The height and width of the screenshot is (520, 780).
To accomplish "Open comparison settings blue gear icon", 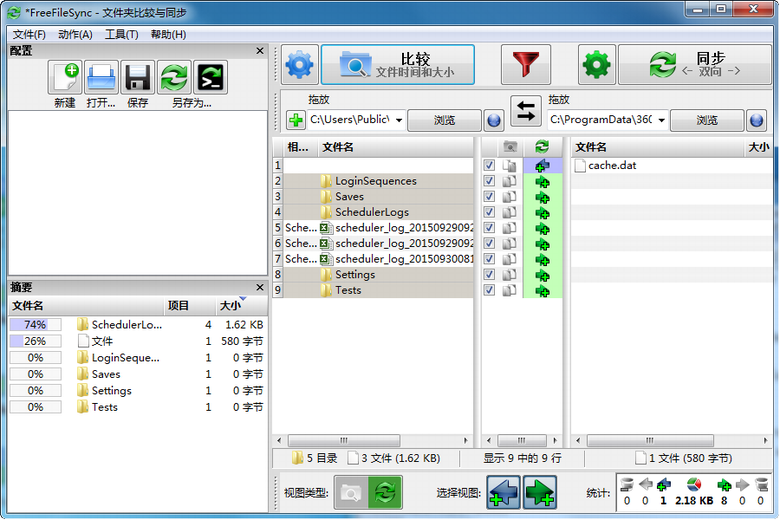I will click(x=300, y=65).
